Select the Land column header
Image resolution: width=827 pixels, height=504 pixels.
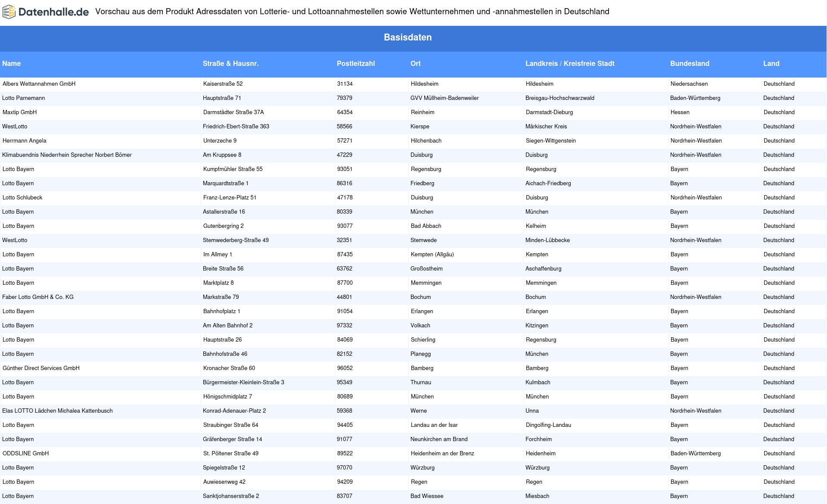pyautogui.click(x=771, y=64)
